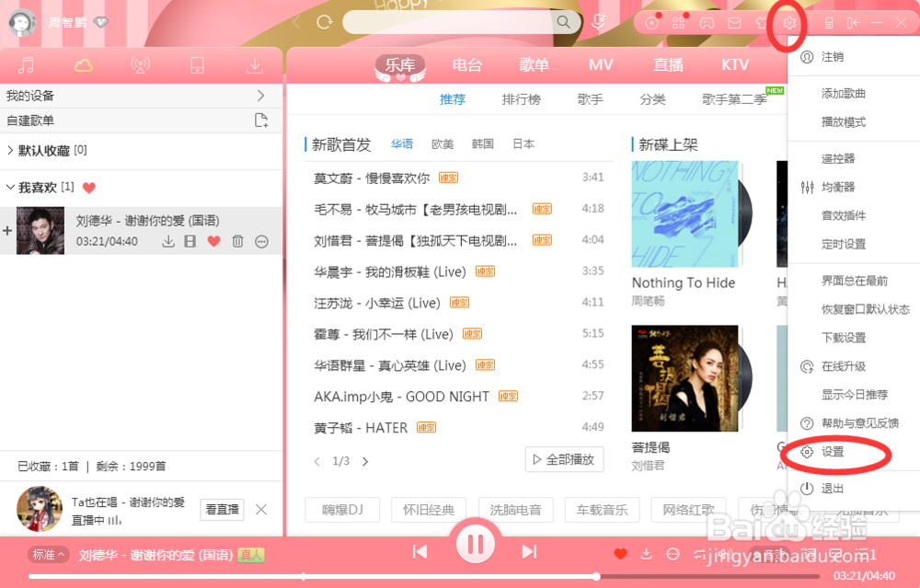
Task: Open the 车载音乐 tag
Action: coord(602,510)
